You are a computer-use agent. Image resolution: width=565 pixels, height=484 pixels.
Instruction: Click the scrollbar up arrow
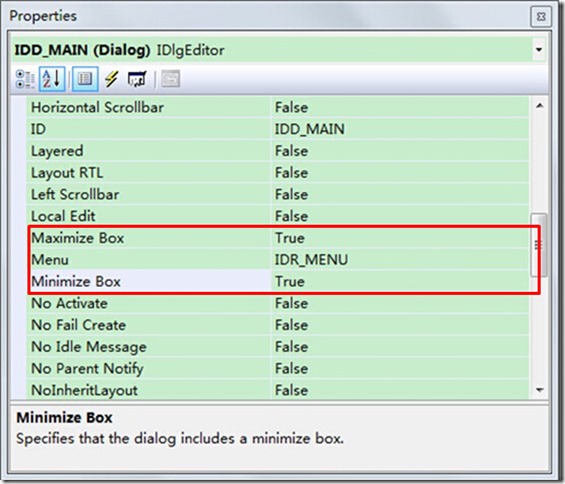click(x=539, y=106)
